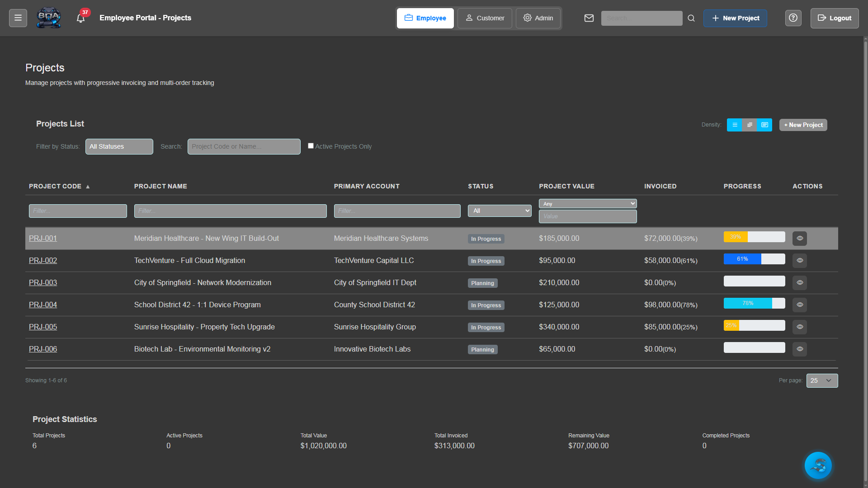View PRJ-003 details via eye icon
868x488 pixels.
(799, 283)
